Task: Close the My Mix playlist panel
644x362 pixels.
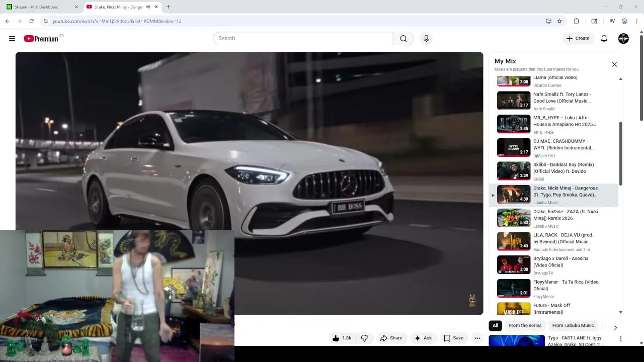Action: coord(614,64)
